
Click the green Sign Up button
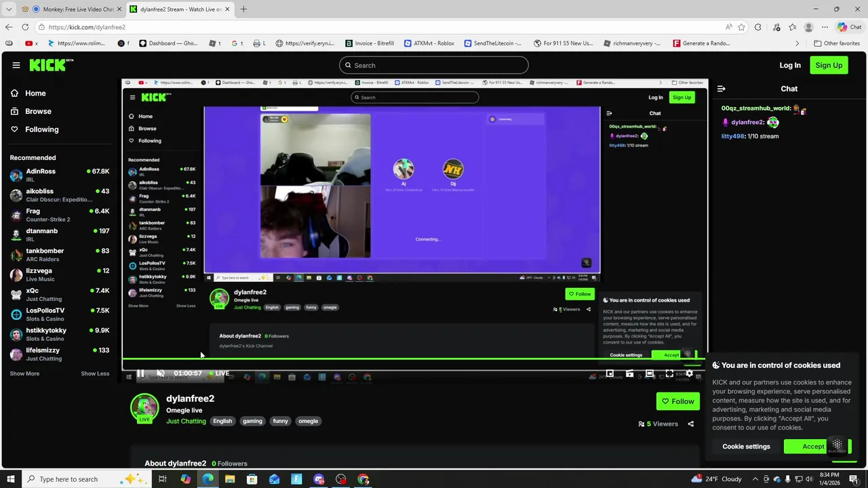coord(829,65)
